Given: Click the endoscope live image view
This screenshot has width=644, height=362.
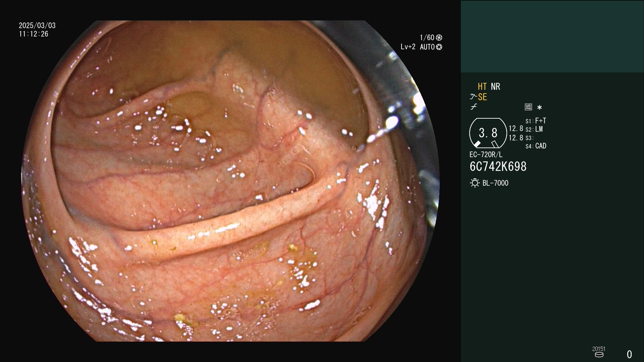Looking at the screenshot, I should (x=231, y=181).
